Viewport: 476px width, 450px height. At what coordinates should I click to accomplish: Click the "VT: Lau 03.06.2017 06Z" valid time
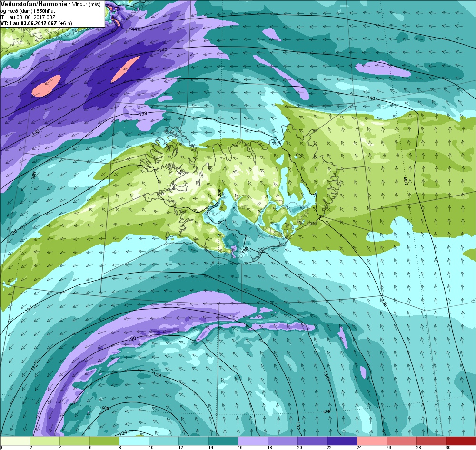tap(29, 23)
